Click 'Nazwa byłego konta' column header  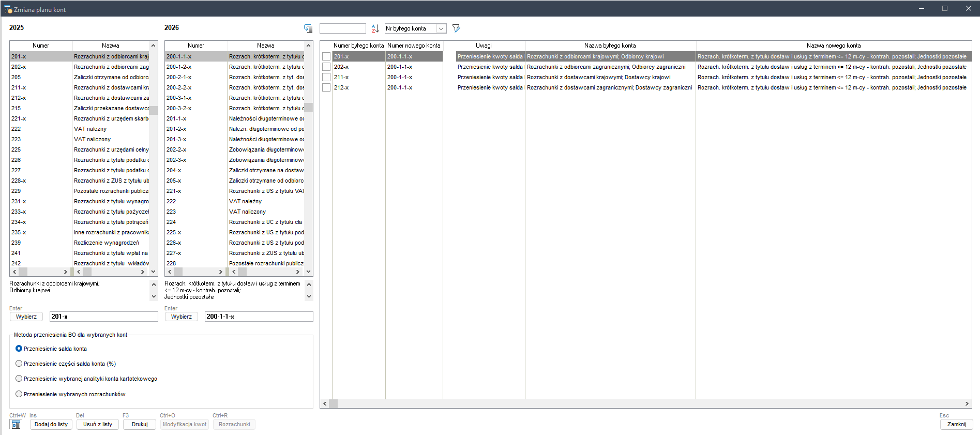click(x=610, y=46)
